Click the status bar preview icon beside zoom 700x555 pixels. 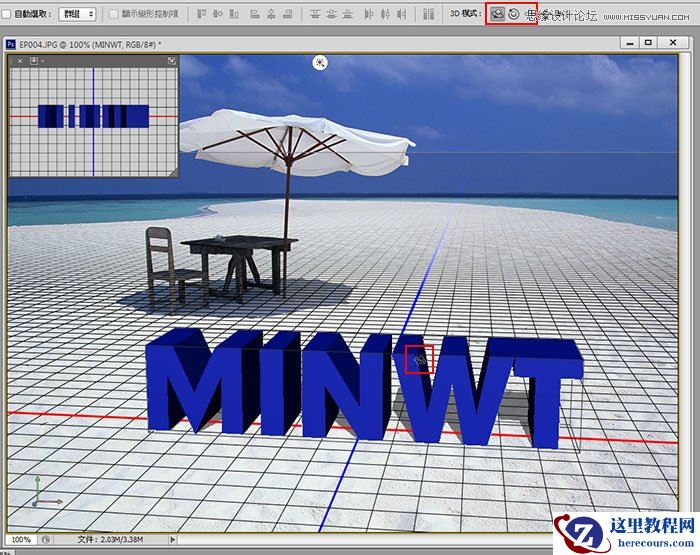pos(46,539)
